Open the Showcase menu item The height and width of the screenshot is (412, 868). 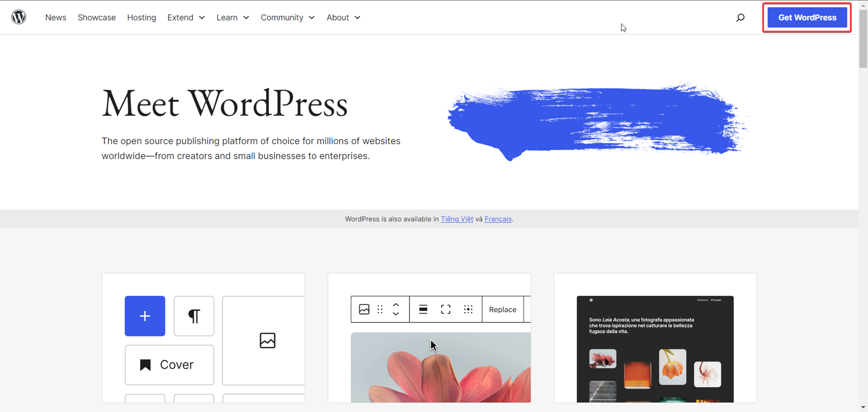[97, 18]
